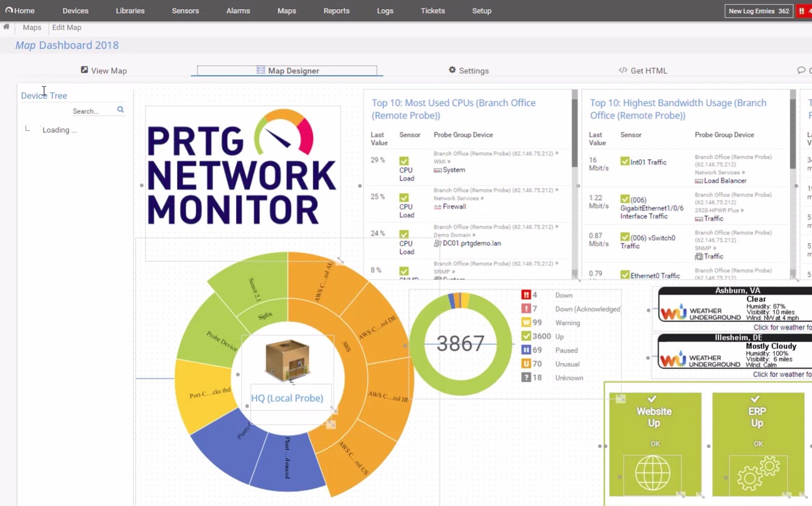Switch to the View Map tab

point(104,71)
